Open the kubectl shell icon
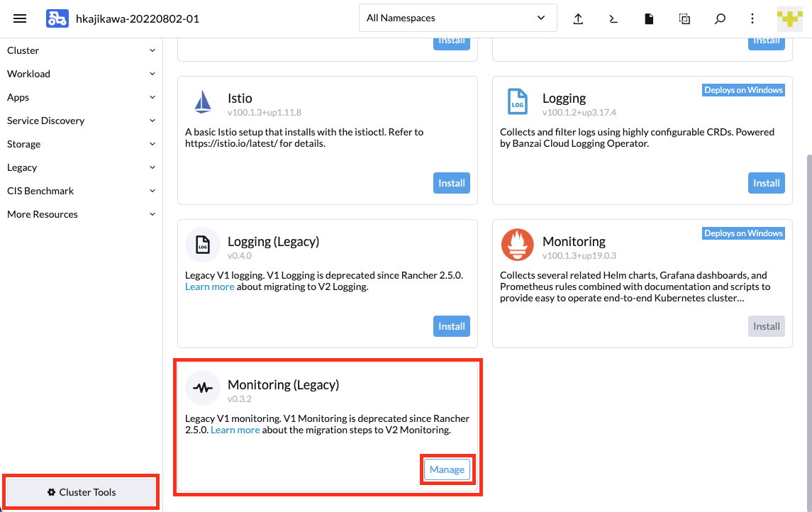Viewport: 812px width, 512px height. click(x=613, y=18)
